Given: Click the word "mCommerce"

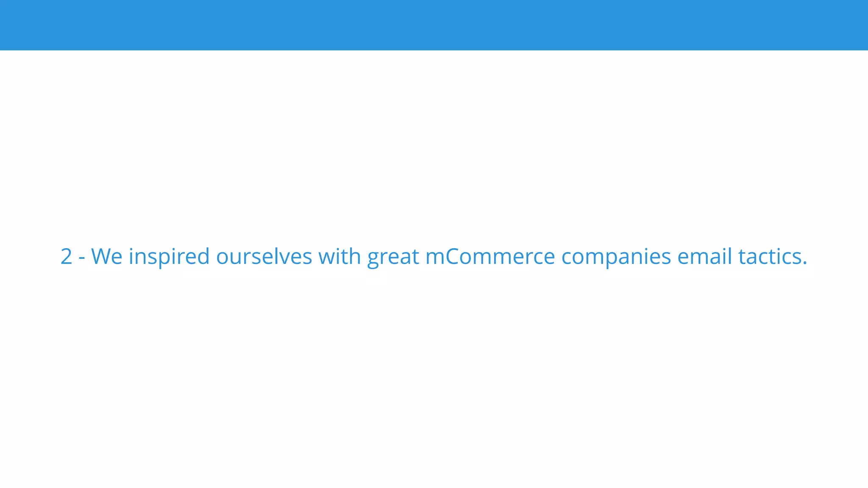Looking at the screenshot, I should pyautogui.click(x=490, y=257).
